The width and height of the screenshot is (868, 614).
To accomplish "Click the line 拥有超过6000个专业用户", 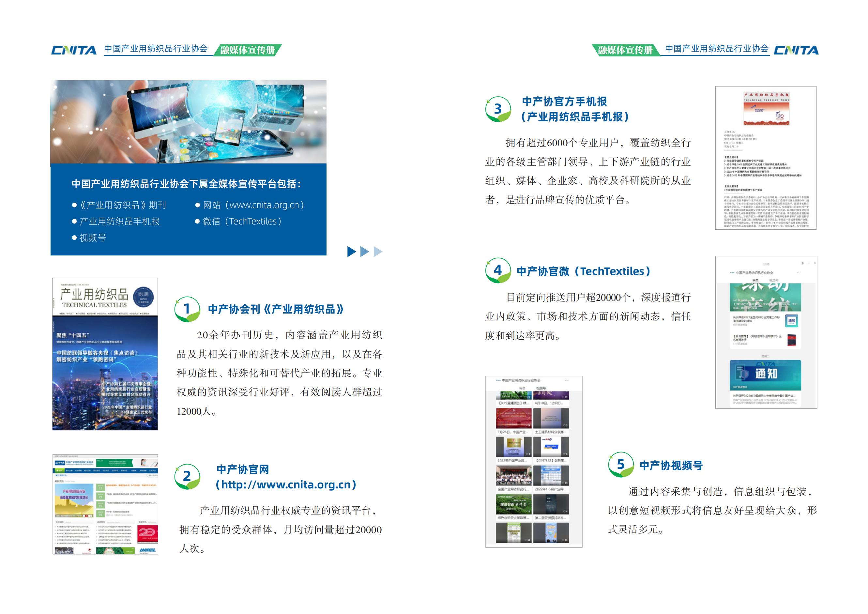I will click(599, 143).
